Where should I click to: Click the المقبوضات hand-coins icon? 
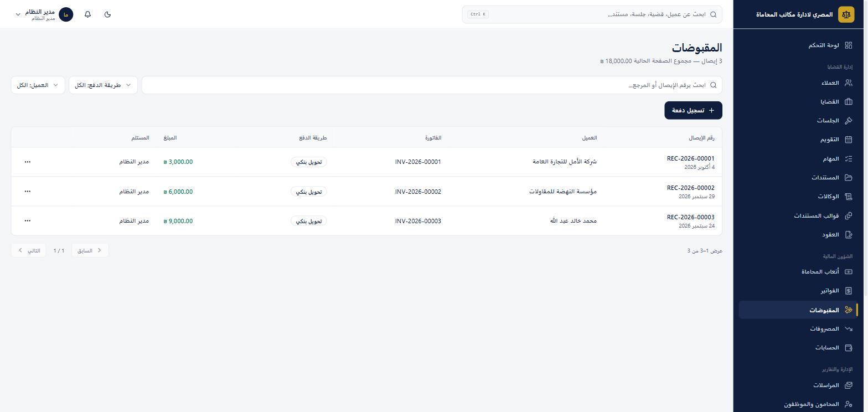tap(849, 310)
